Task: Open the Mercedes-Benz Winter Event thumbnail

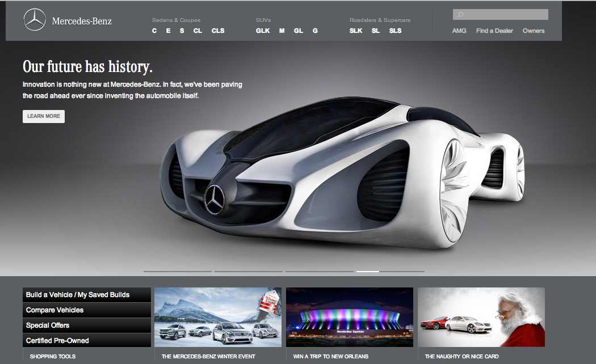Action: 218,317
